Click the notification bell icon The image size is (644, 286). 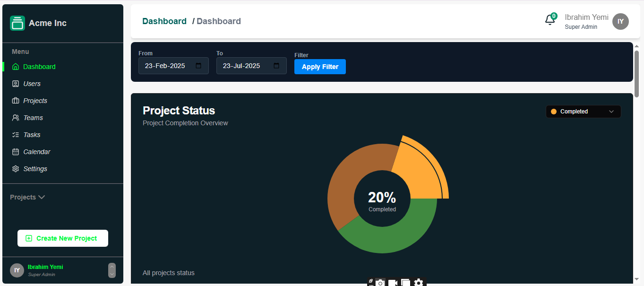550,20
